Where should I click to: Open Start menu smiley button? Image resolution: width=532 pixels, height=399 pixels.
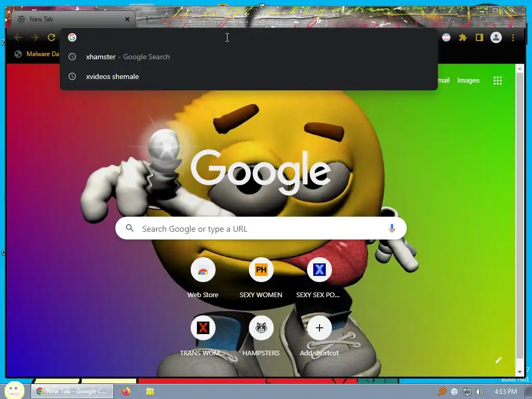coord(14,390)
